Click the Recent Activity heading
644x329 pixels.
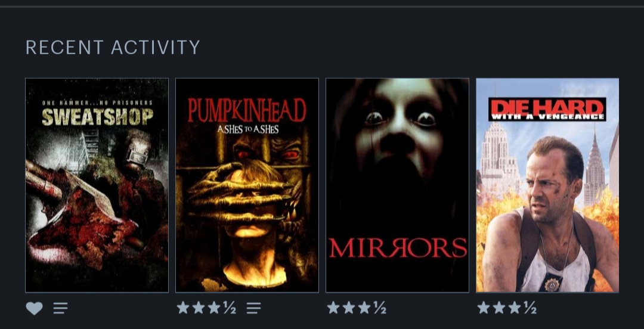tap(113, 48)
